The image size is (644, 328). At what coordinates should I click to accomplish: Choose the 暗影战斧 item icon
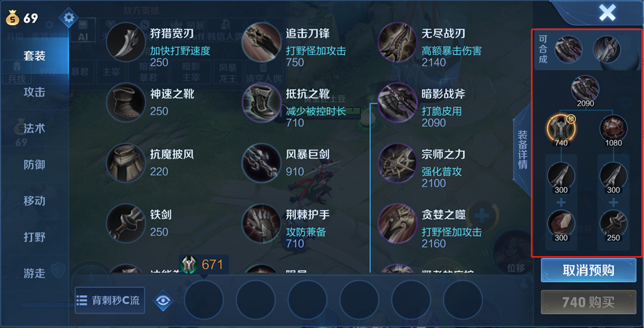396,103
